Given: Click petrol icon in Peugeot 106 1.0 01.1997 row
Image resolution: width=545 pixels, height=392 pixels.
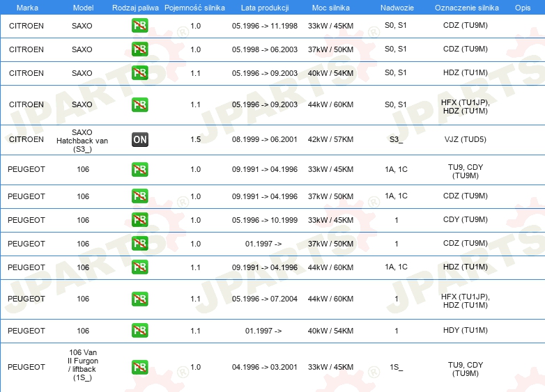Looking at the screenshot, I should pos(139,244).
